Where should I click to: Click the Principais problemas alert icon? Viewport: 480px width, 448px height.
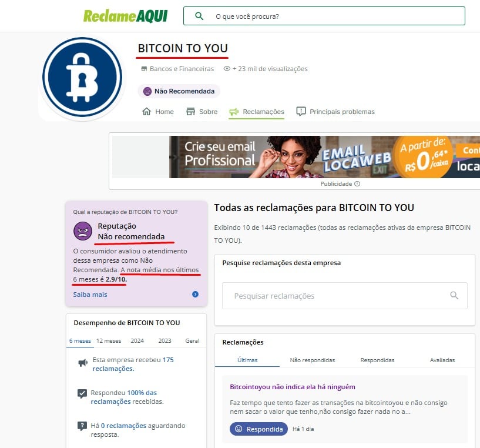301,112
